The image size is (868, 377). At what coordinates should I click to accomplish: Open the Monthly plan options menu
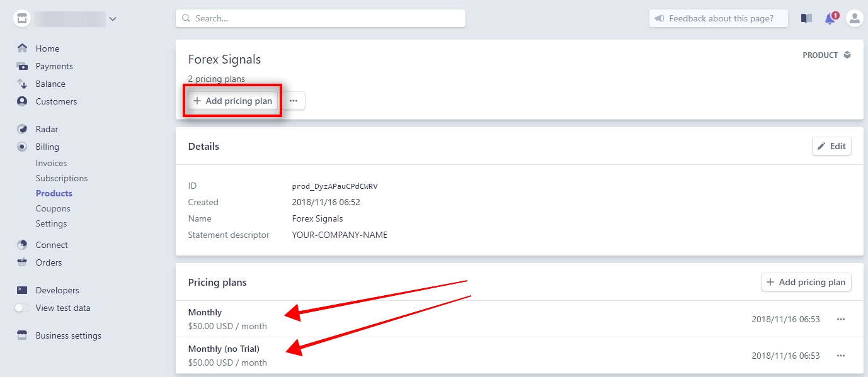pyautogui.click(x=841, y=319)
